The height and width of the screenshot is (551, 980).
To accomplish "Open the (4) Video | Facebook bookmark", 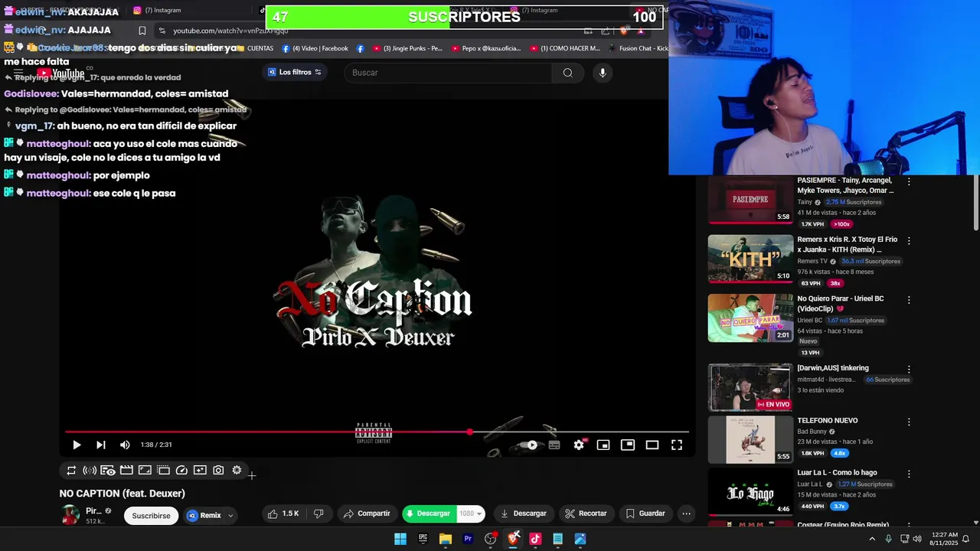I will (x=315, y=48).
